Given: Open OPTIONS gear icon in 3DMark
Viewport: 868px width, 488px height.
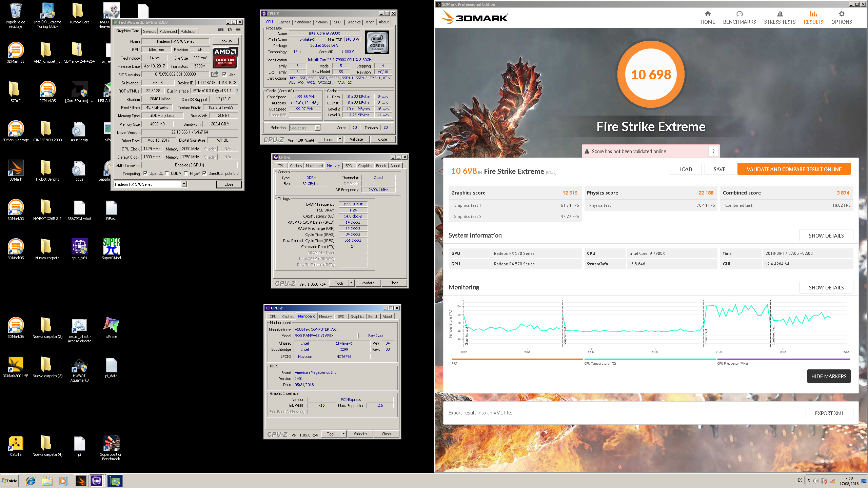Looking at the screenshot, I should point(842,14).
